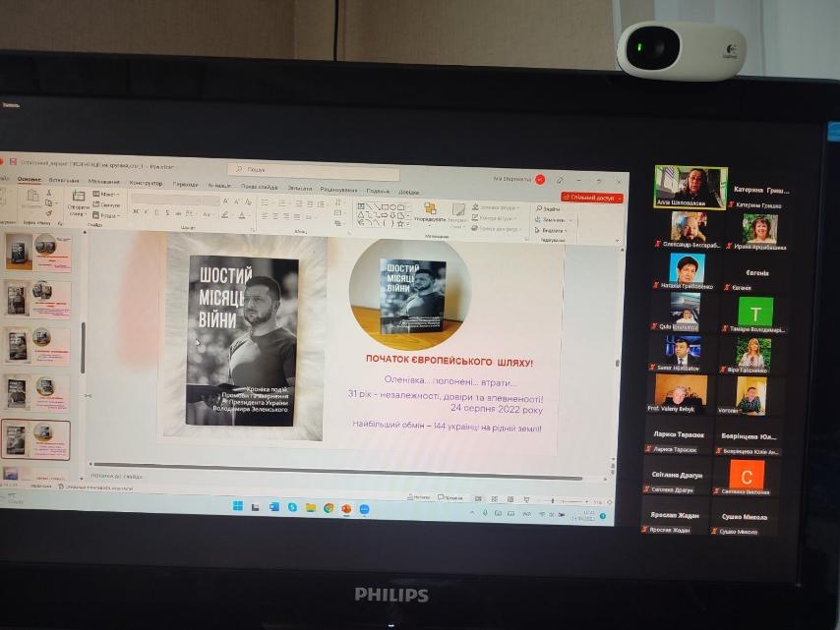Expand the shapes gallery more arrow
Screen dimensions: 840x630
point(409,224)
